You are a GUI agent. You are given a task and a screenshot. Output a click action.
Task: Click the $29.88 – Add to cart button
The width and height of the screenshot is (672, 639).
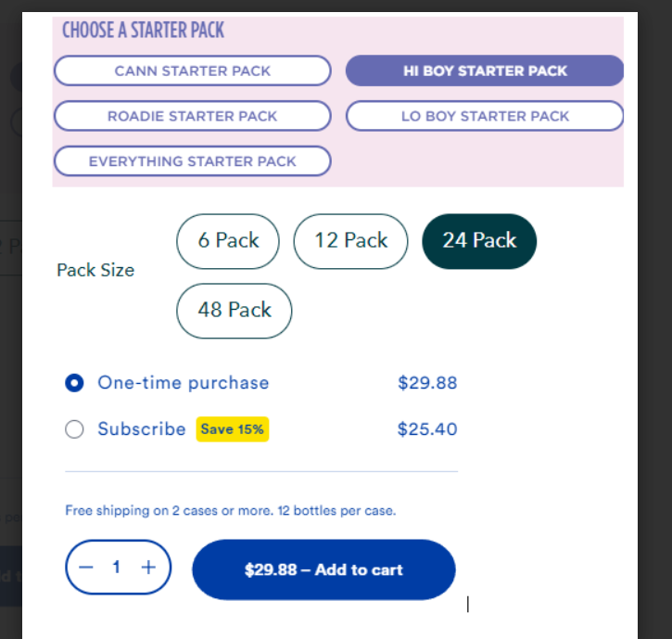[x=323, y=569]
